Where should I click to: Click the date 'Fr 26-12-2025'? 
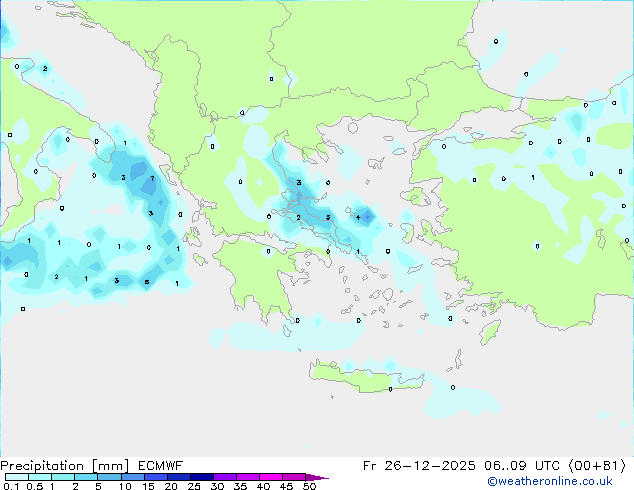coord(419,466)
